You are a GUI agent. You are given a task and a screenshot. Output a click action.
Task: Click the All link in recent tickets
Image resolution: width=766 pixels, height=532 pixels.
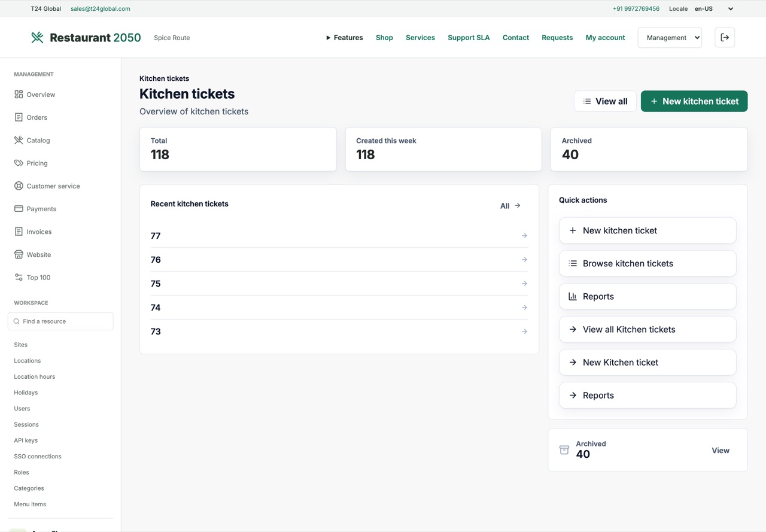coord(510,206)
